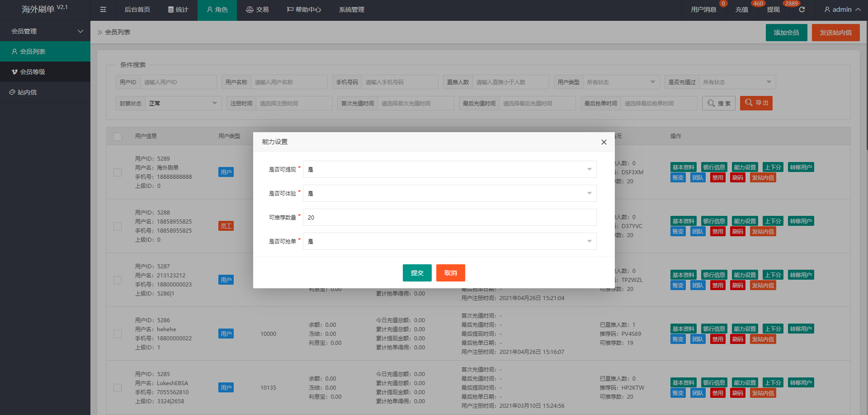868x415 pixels.
Task: Click the 可推荐数量 input field
Action: pos(449,217)
